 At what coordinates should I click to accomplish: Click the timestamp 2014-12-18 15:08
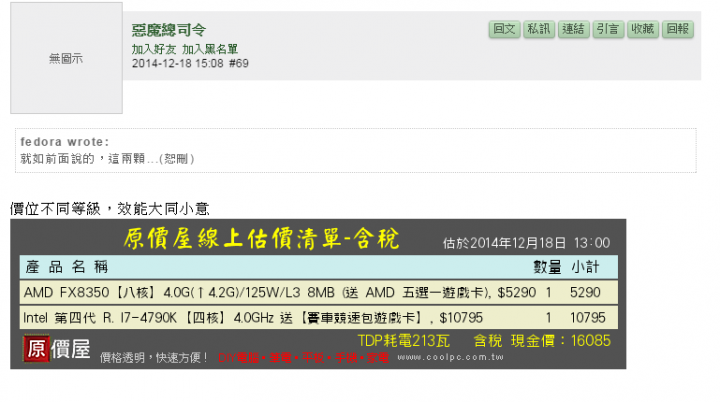[x=178, y=63]
